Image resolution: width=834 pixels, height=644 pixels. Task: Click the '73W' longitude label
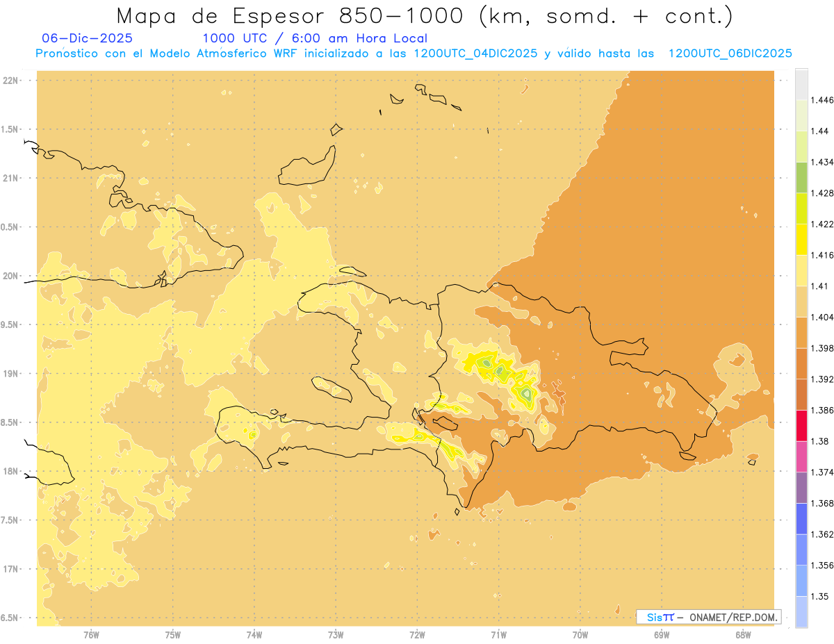(336, 634)
